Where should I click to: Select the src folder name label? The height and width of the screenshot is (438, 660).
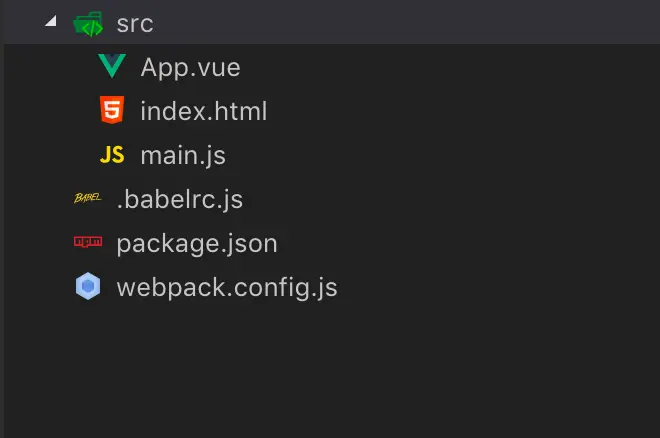coord(135,24)
